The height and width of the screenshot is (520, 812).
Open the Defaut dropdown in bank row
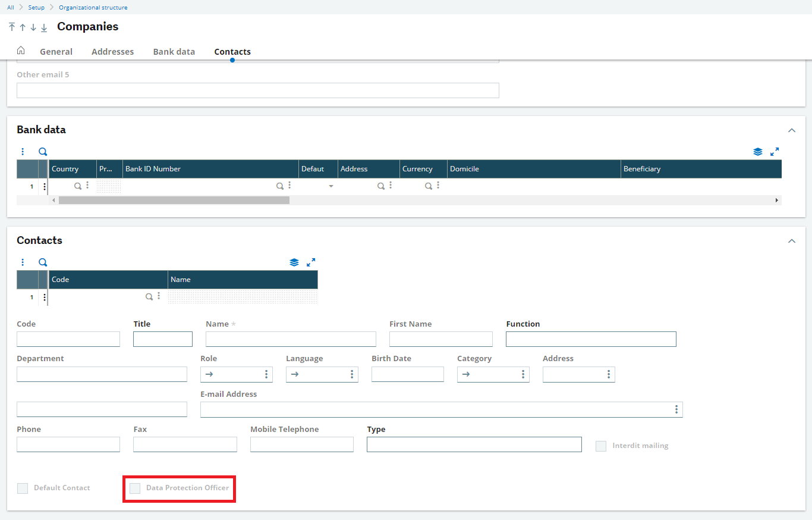331,186
